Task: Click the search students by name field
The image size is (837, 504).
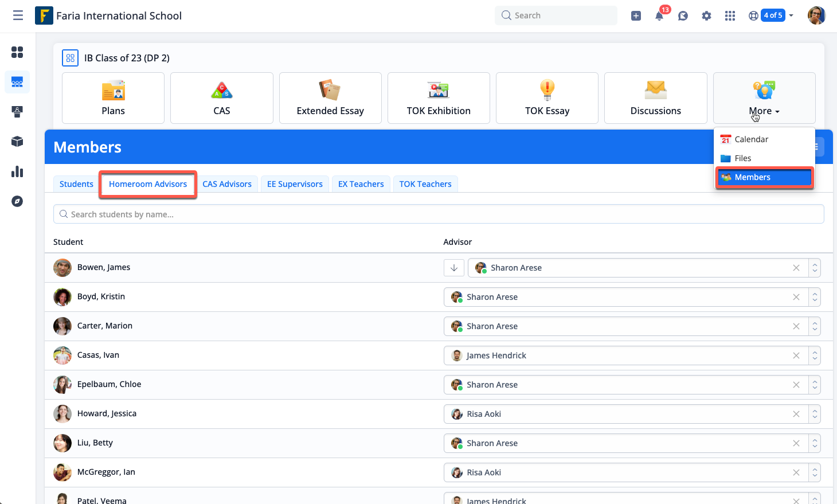Action: pos(439,214)
